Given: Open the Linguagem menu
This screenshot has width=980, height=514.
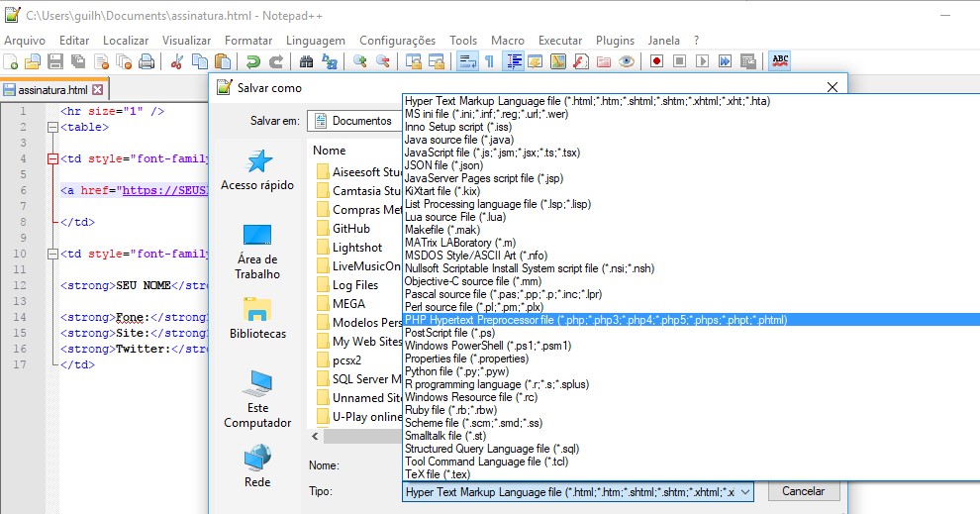Looking at the screenshot, I should click(316, 41).
